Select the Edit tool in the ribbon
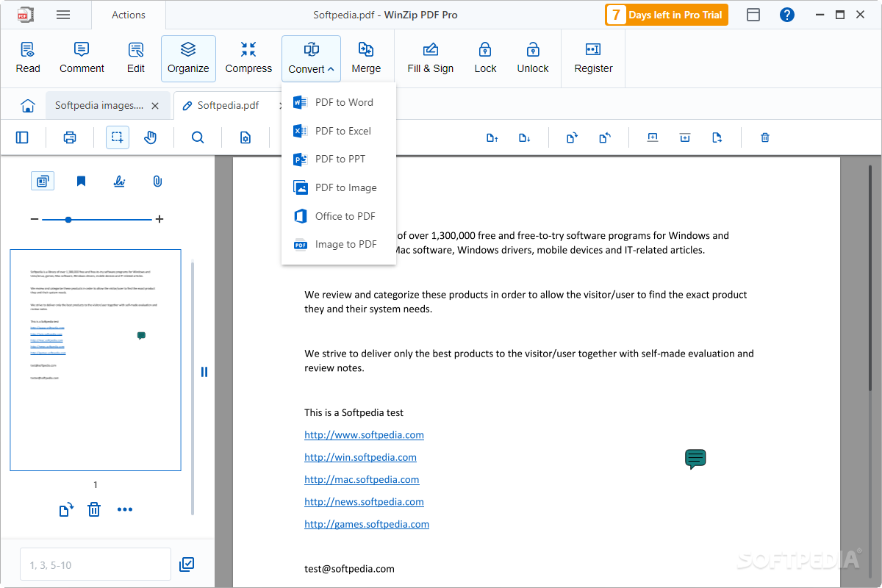This screenshot has width=882, height=588. click(x=136, y=58)
